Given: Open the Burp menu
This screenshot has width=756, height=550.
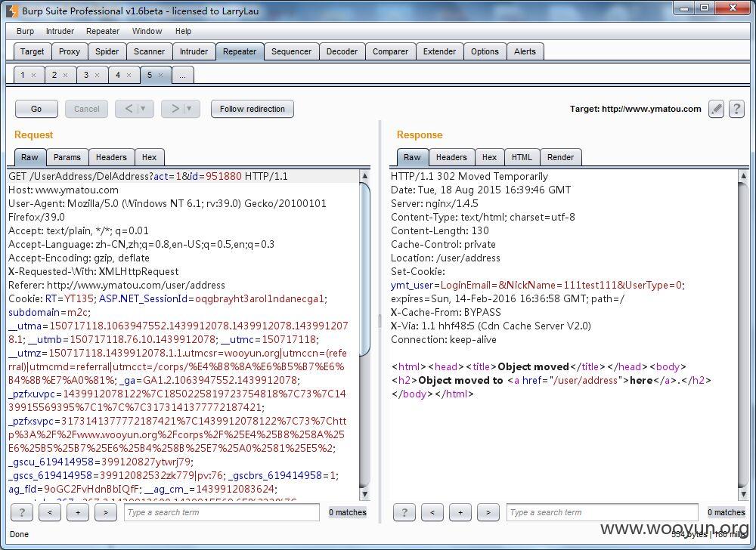Looking at the screenshot, I should pyautogui.click(x=25, y=31).
